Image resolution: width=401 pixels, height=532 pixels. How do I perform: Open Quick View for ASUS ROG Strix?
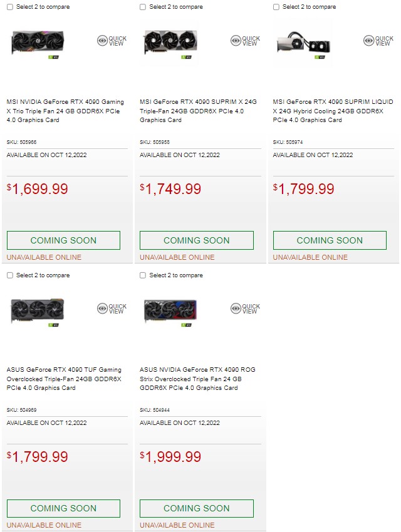coord(245,309)
